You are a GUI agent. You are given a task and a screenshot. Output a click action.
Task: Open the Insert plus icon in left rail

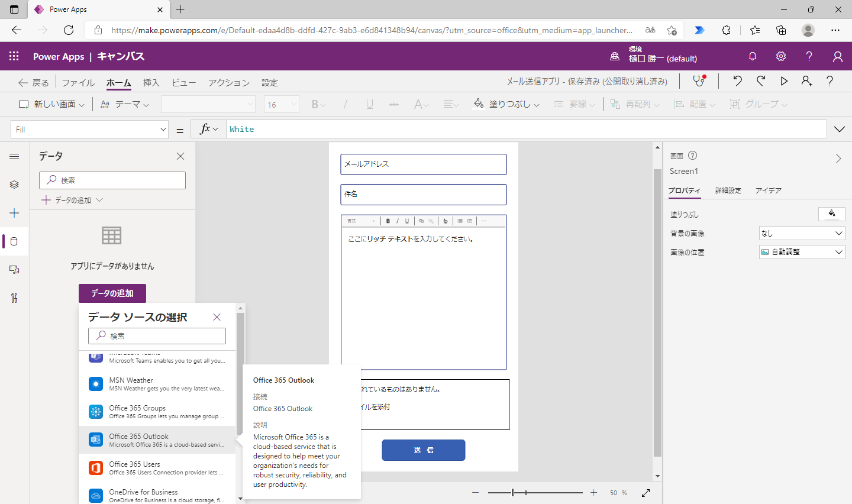(x=14, y=213)
